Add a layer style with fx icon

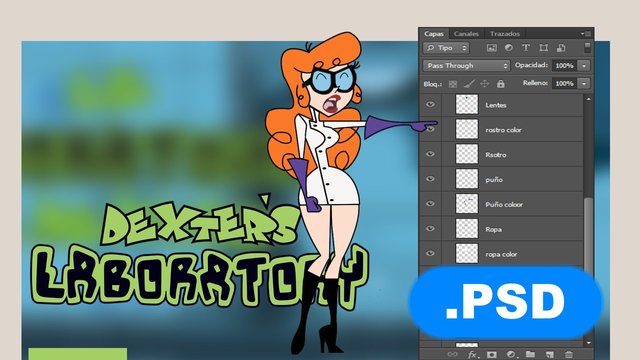[472, 354]
